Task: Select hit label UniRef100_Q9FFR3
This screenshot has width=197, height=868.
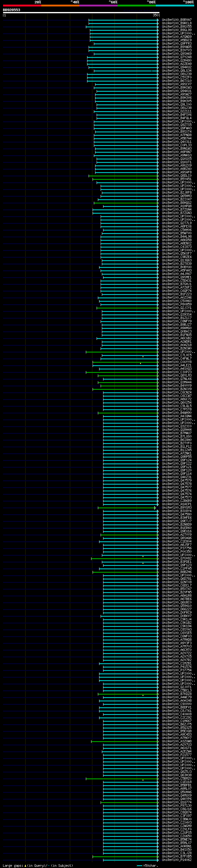Action: pos(177,43)
